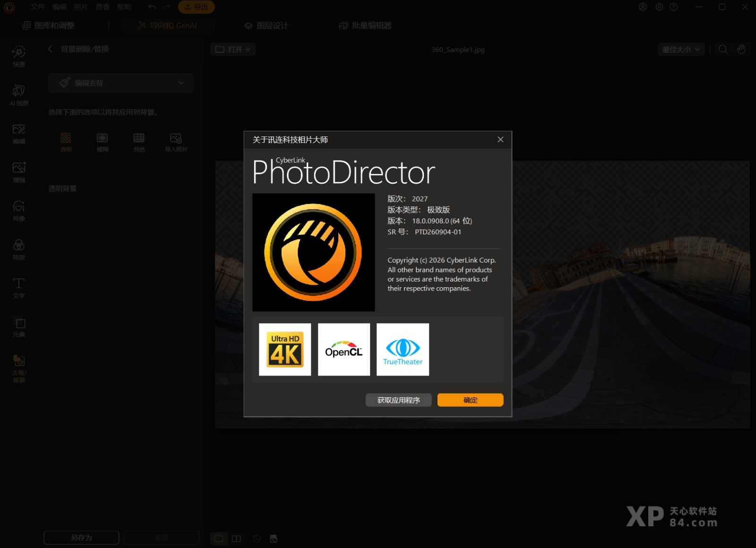Click the 360_Sample1.jpg file name

(458, 49)
